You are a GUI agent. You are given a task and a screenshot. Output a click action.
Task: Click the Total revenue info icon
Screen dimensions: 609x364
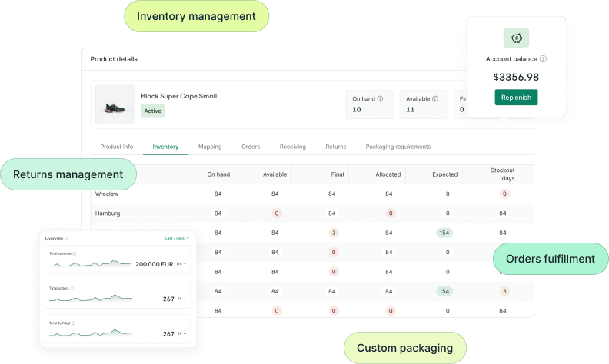(x=75, y=253)
